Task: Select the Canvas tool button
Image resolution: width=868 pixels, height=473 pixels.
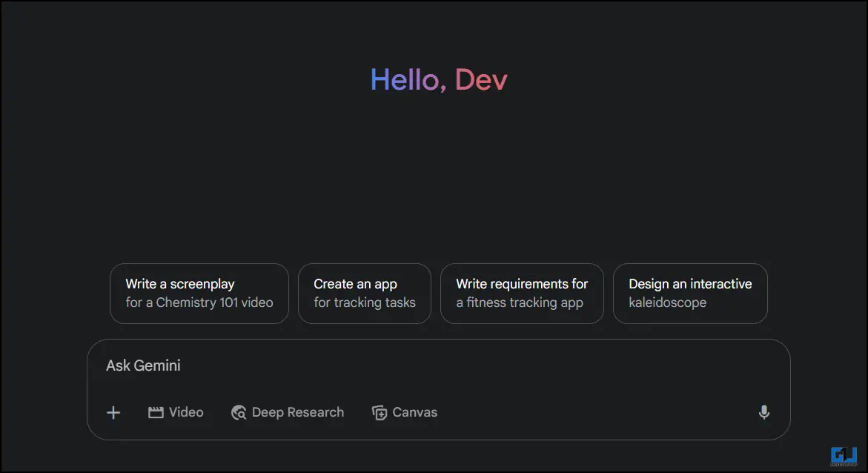Action: [405, 413]
